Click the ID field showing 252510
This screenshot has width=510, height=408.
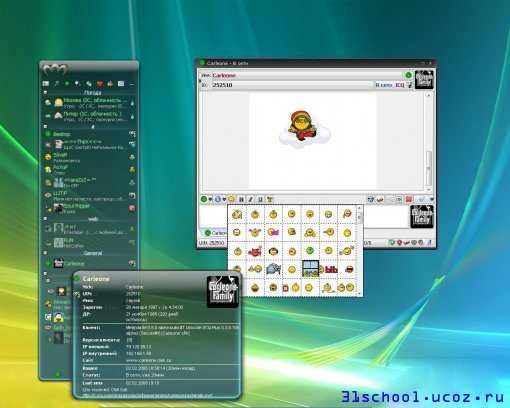(292, 85)
